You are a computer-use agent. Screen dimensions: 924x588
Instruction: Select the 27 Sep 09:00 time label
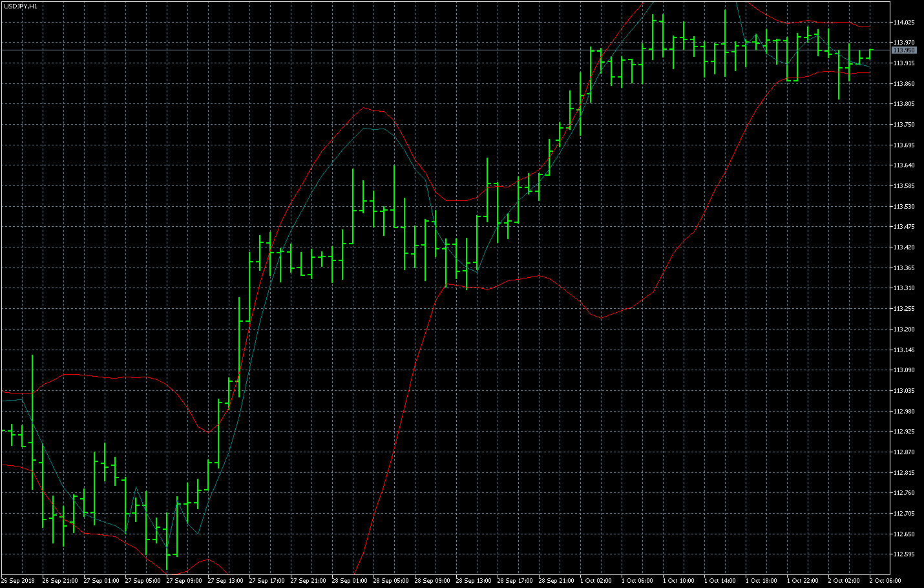(x=184, y=581)
